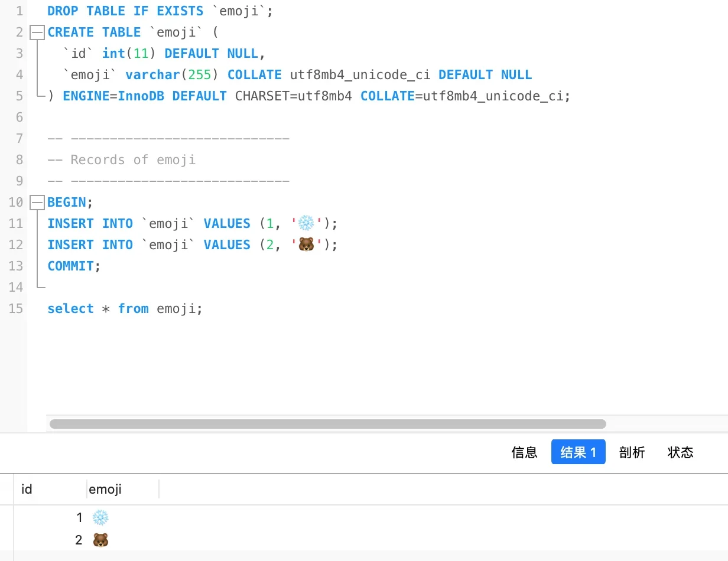Click line number 15 in the gutter
This screenshot has width=728, height=561.
[x=16, y=309]
